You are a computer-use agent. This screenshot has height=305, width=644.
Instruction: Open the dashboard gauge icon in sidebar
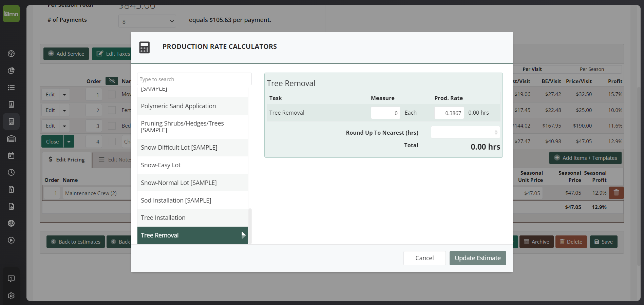(x=11, y=54)
